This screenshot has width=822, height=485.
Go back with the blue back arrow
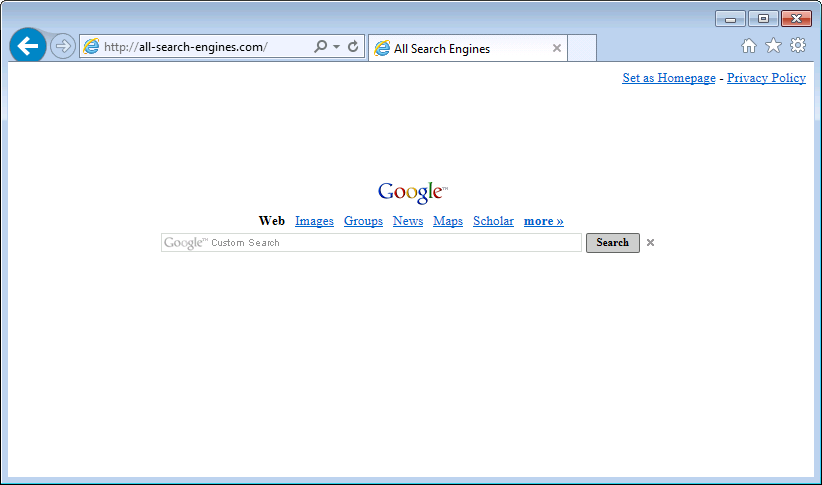[28, 46]
